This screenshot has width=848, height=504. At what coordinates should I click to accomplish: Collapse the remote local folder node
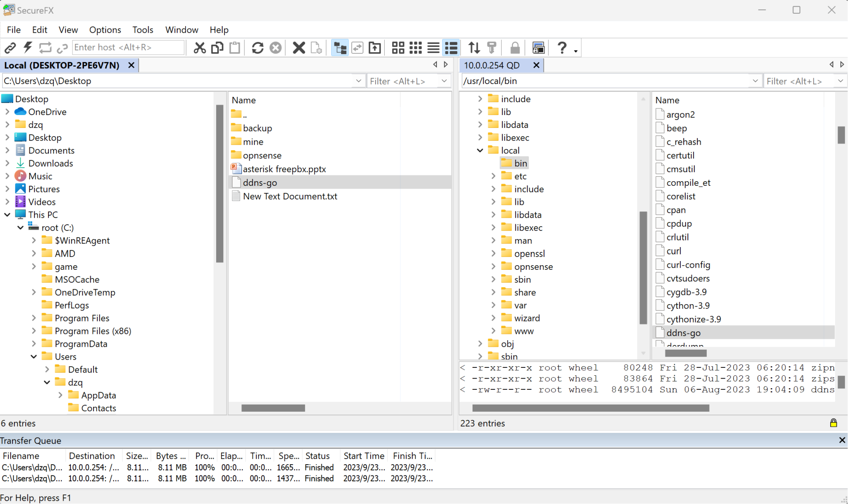click(480, 151)
